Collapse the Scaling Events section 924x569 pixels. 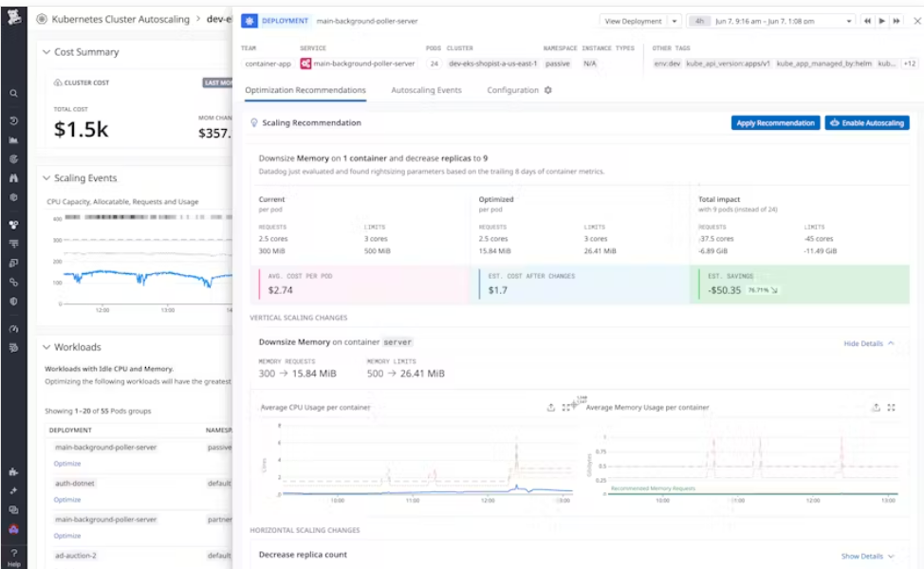46,178
